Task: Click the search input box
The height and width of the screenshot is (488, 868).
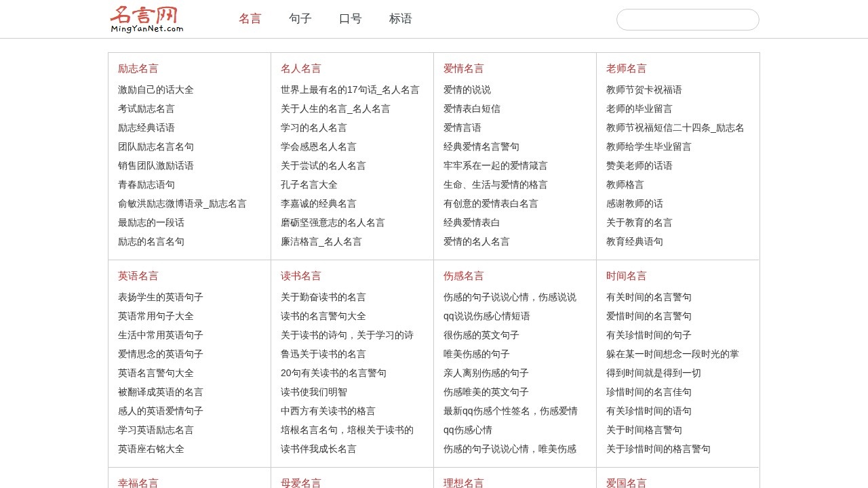Action: click(687, 19)
